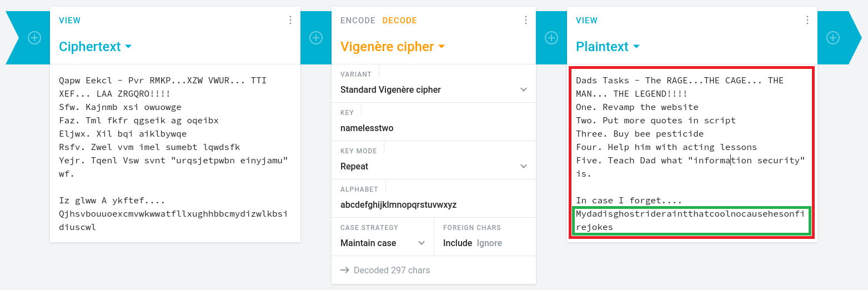Open the Plaintext brick options menu
Viewport: 868px width, 290px height.
[807, 21]
